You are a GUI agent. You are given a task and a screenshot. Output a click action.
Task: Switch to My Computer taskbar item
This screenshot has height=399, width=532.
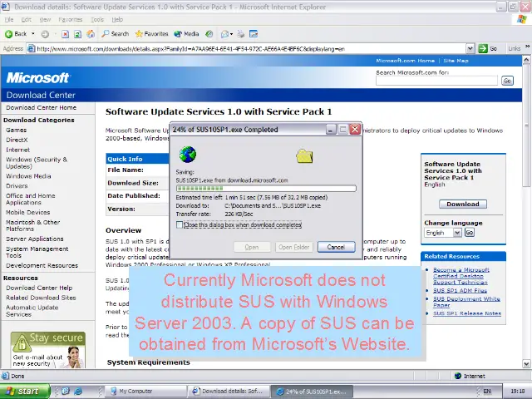146,392
